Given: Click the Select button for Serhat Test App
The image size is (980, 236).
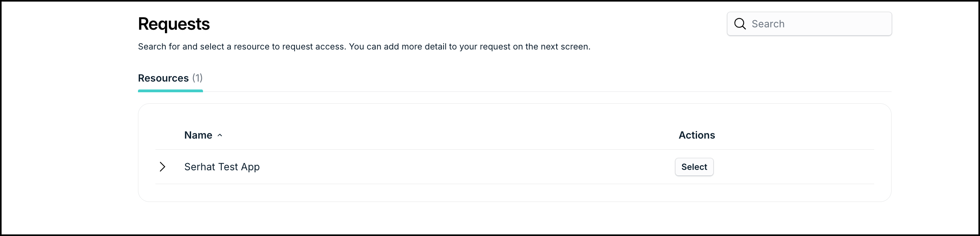Looking at the screenshot, I should click(694, 167).
